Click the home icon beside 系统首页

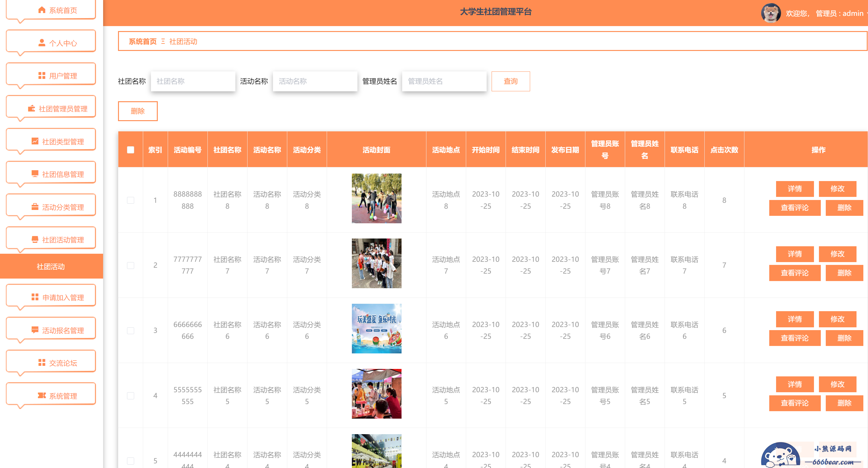(42, 10)
